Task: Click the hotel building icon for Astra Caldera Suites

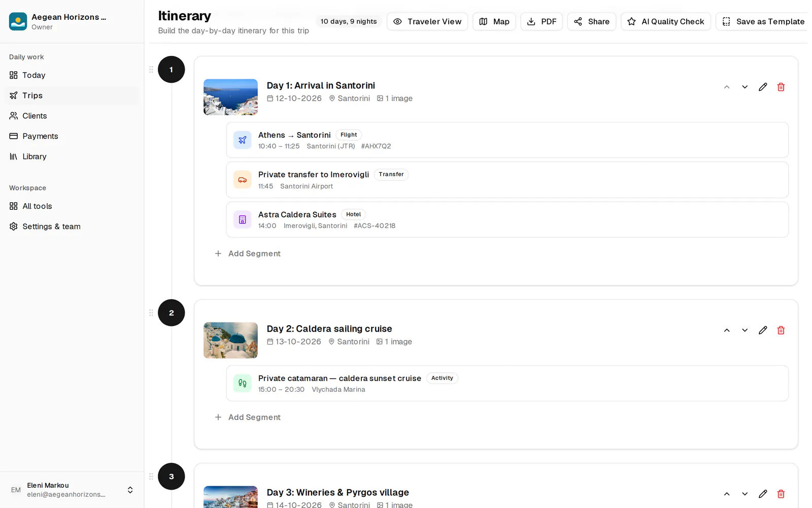Action: pos(243,219)
